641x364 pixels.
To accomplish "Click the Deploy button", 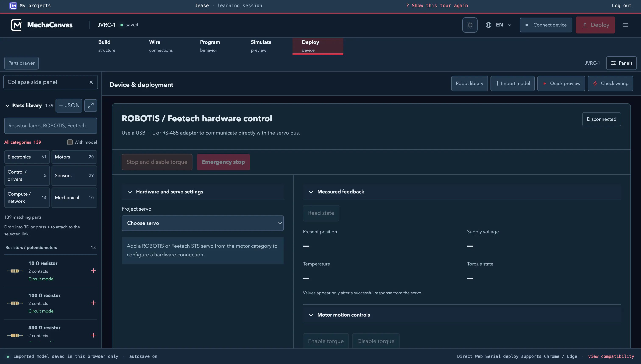I will [x=595, y=25].
